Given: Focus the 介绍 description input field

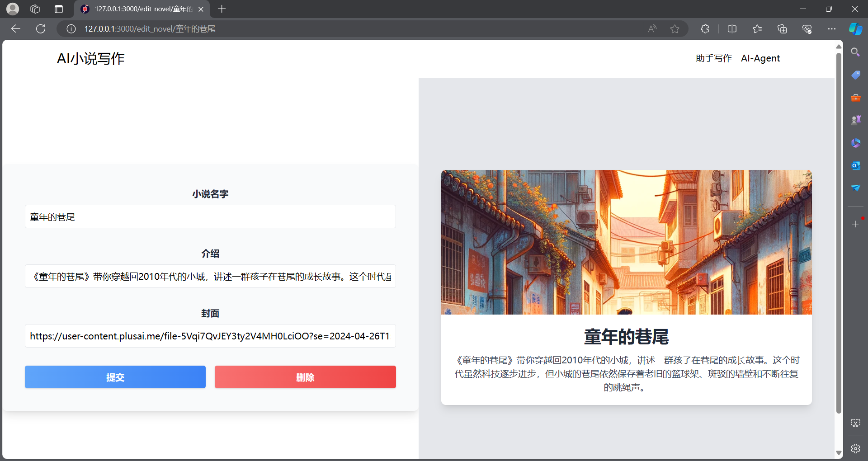Looking at the screenshot, I should 210,276.
